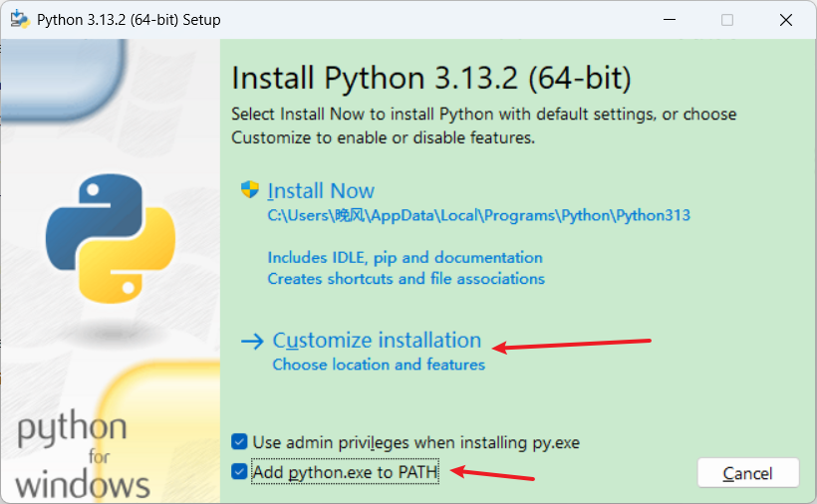Click the arrow icon beside Customize installation

253,342
